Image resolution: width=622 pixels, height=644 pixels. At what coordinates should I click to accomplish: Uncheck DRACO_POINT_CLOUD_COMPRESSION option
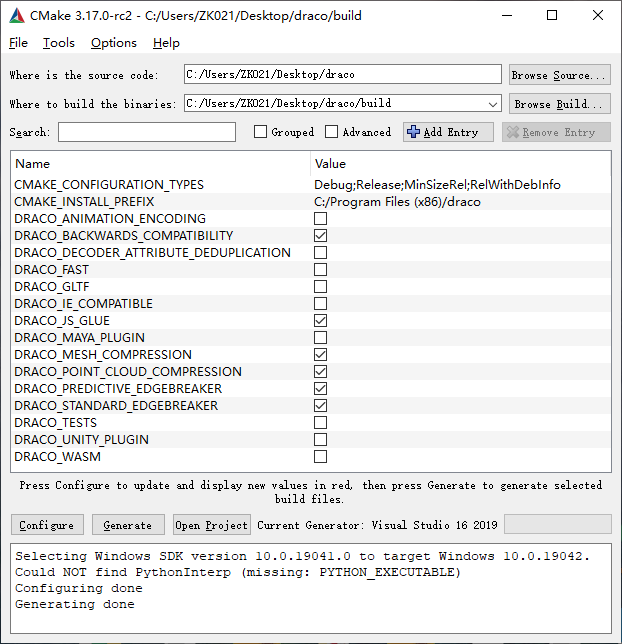[320, 372]
